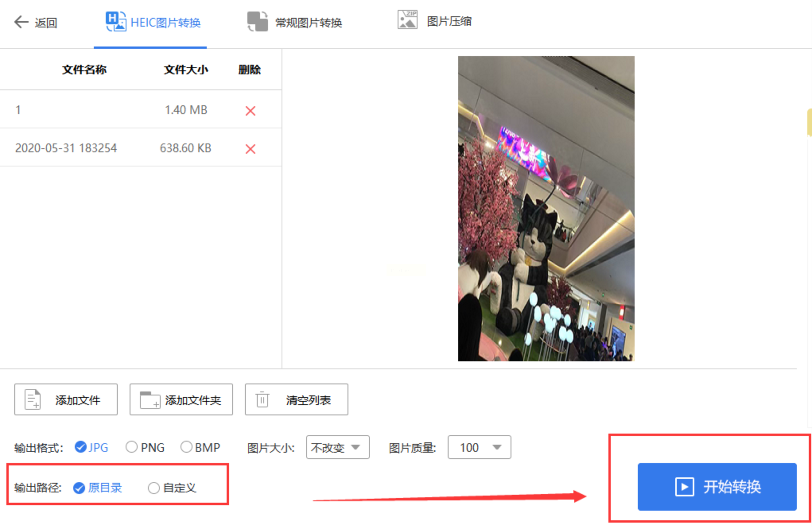Image resolution: width=812 pixels, height=527 pixels.
Task: Open the image size dropdown 不改变
Action: (x=337, y=448)
